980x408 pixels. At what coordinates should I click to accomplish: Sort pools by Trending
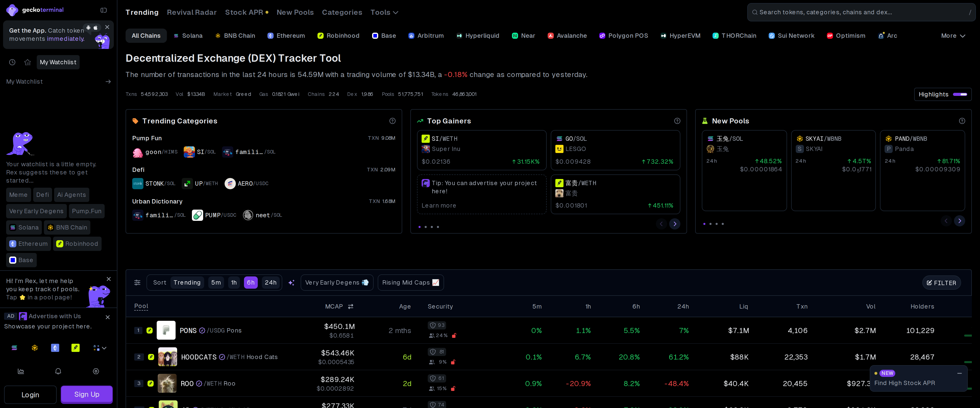tap(187, 282)
